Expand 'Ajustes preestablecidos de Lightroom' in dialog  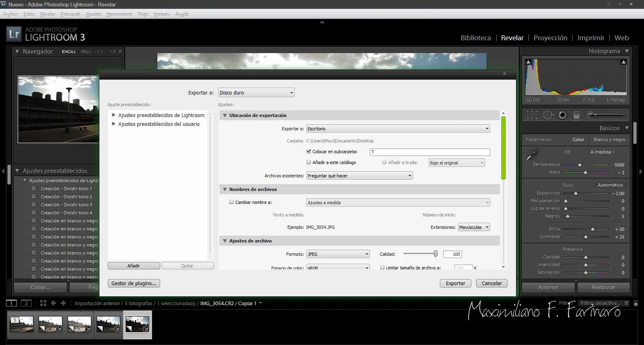114,115
